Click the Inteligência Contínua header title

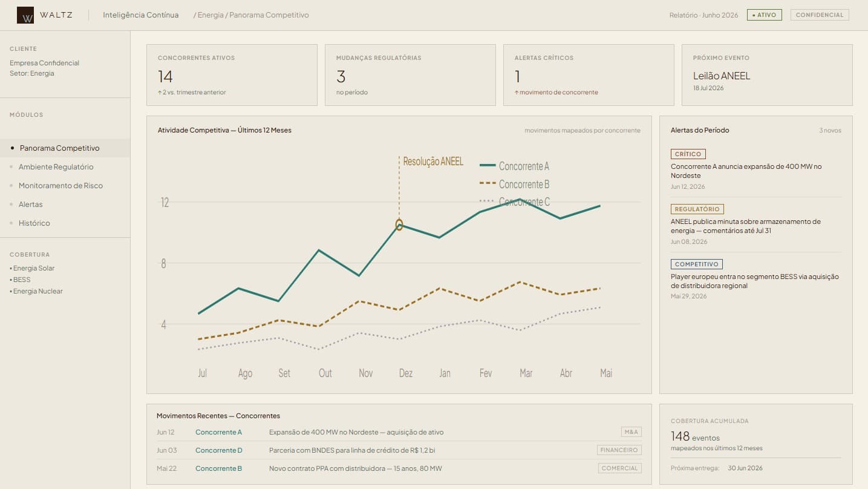[x=141, y=15]
